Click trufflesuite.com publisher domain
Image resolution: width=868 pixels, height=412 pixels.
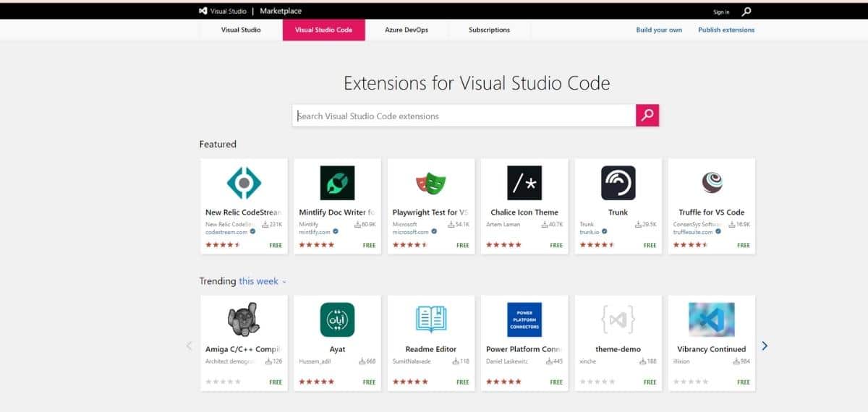(692, 232)
